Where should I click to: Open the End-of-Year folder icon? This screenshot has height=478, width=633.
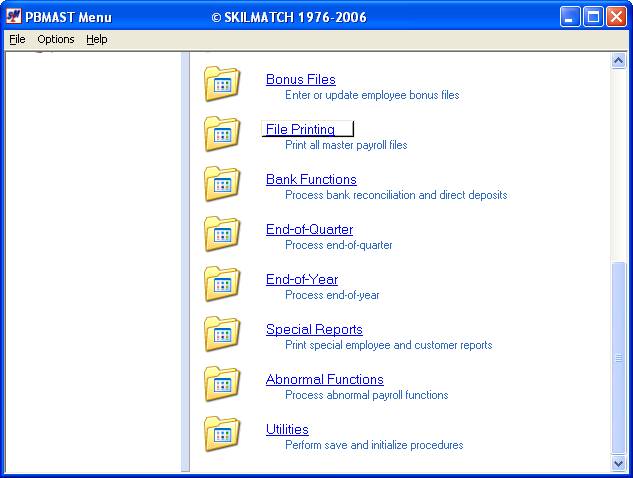pos(222,284)
